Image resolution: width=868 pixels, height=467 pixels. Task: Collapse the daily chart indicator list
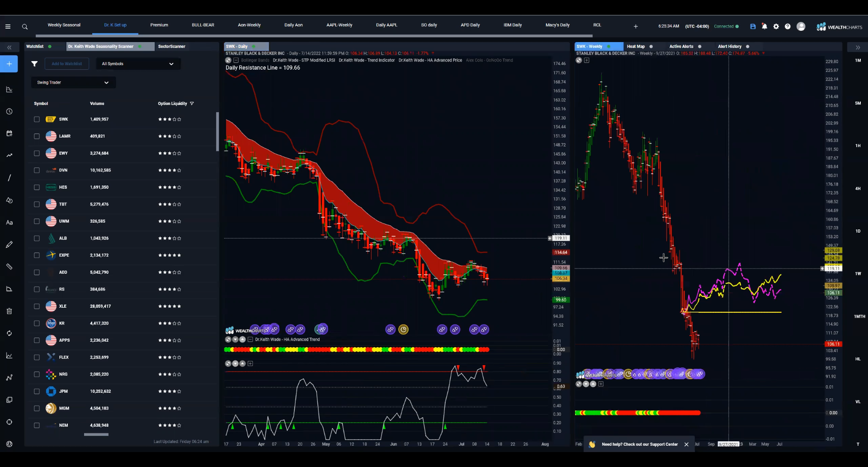click(x=236, y=60)
